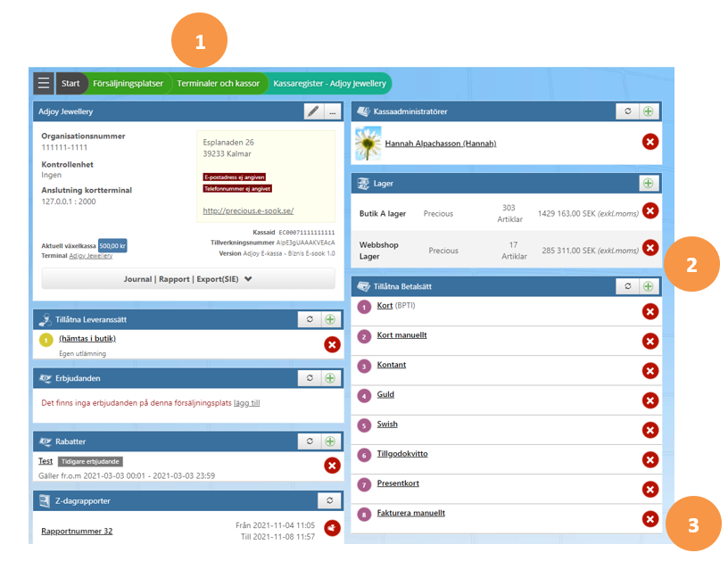This screenshot has height=561, width=728.
Task: Edit Adjoy Jewellery with pencil icon
Action: pos(313,111)
